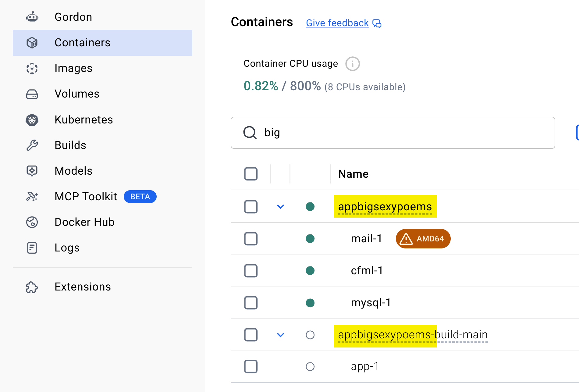The image size is (579, 392).
Task: Open the Builds section
Action: coord(102,145)
